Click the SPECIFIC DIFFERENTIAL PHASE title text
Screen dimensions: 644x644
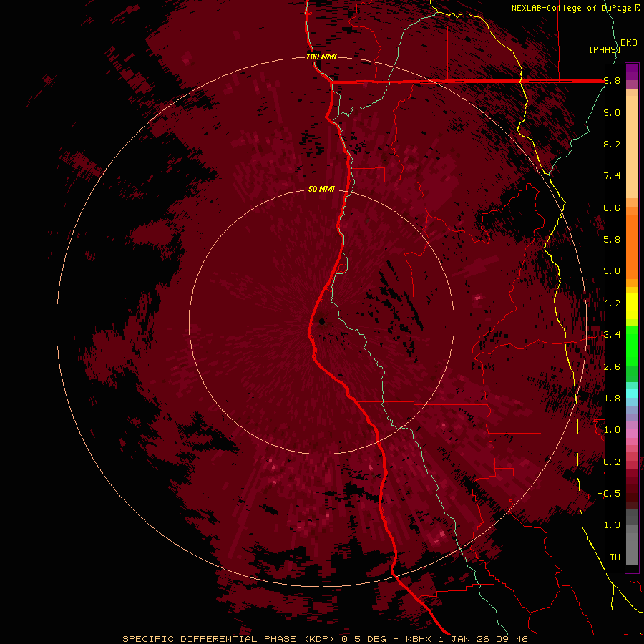(x=210, y=639)
